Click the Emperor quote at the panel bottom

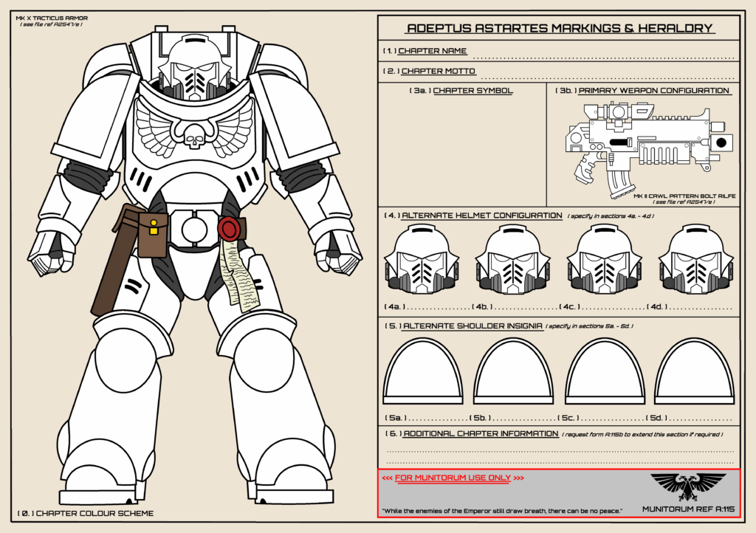502,511
